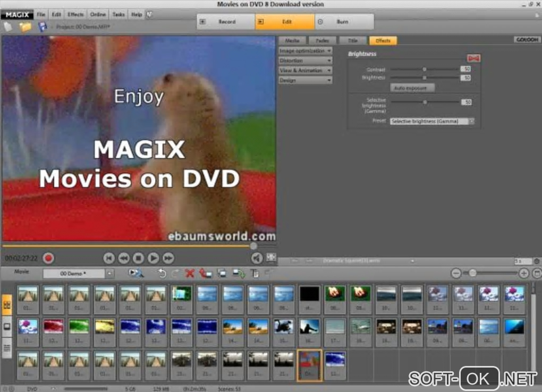
Task: Toggle the speaker volume icon
Action: (x=257, y=258)
